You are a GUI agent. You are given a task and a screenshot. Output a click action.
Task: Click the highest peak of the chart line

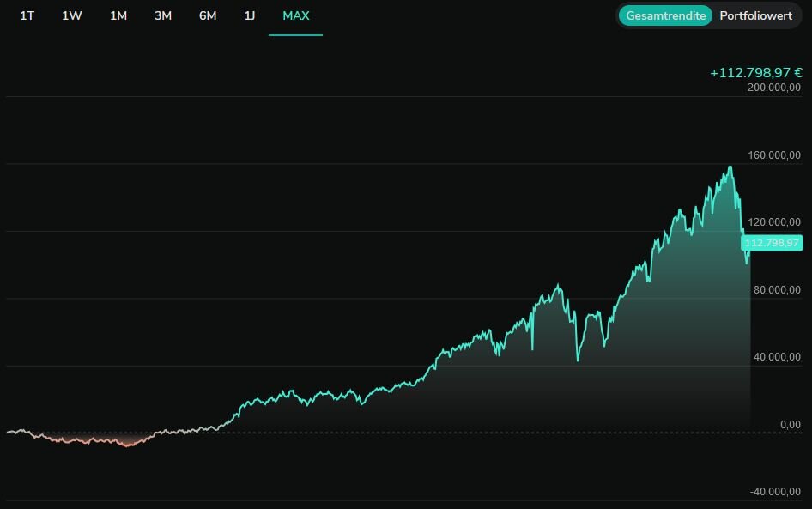[730, 167]
